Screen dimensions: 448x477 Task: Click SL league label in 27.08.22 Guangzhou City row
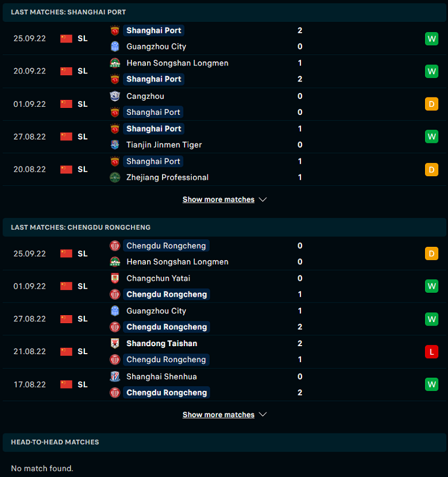click(83, 319)
